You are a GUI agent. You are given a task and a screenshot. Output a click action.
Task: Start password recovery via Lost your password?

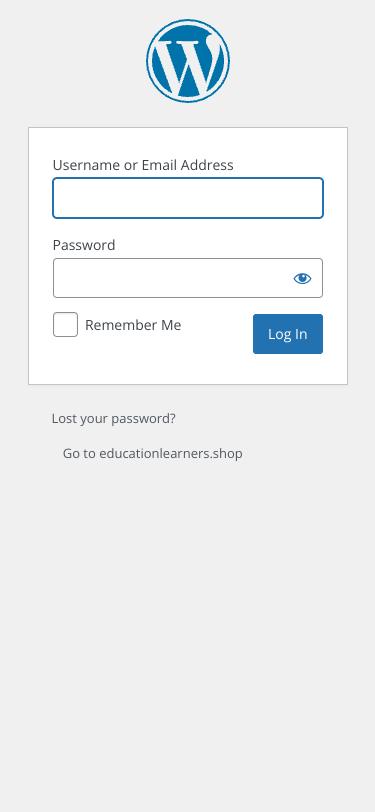pos(113,418)
